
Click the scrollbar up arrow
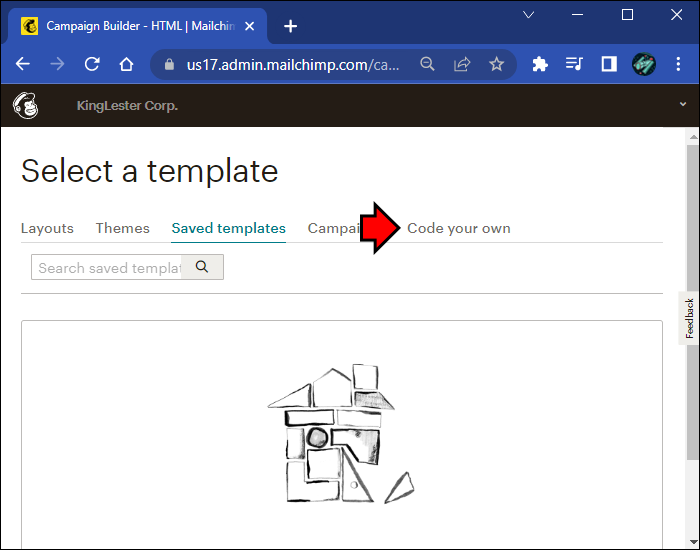point(693,137)
